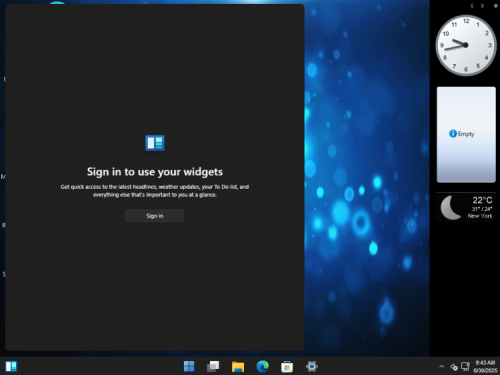The image size is (500, 375).
Task: Click the New York location label
Action: tap(480, 216)
